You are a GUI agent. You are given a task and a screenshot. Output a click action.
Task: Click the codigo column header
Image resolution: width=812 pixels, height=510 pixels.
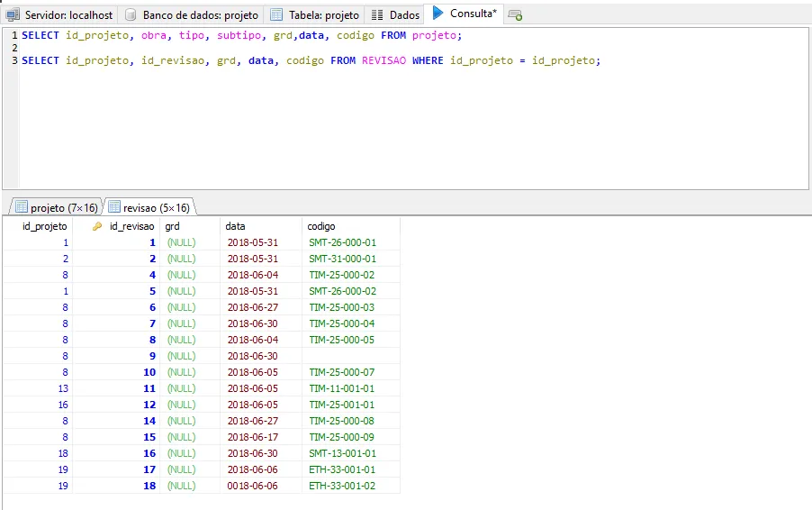[321, 226]
